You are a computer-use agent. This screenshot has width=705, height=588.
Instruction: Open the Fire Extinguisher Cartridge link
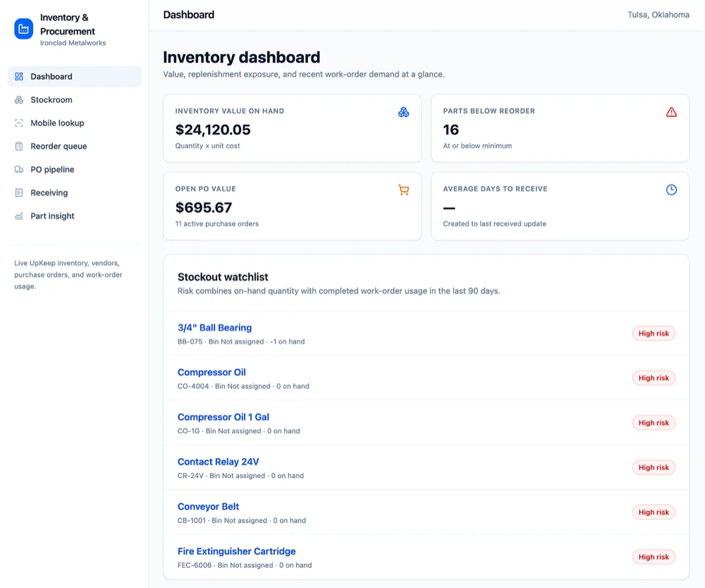(x=236, y=551)
